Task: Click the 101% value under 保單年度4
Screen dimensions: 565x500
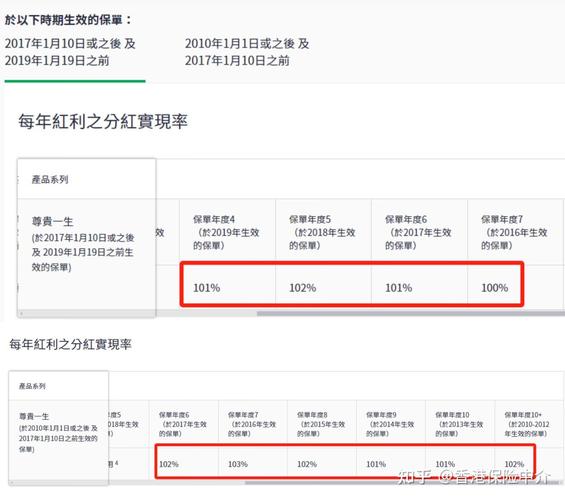Action: pos(206,288)
